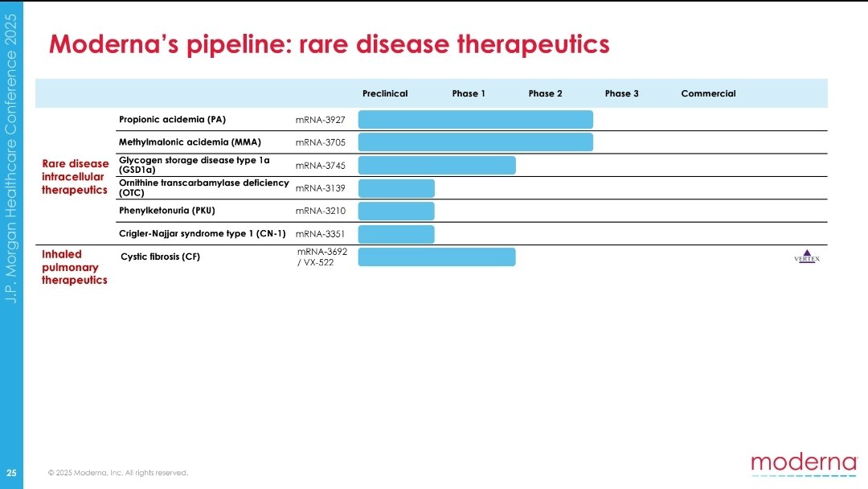Select the mRNA-3927 label
The width and height of the screenshot is (868, 489).
point(320,120)
